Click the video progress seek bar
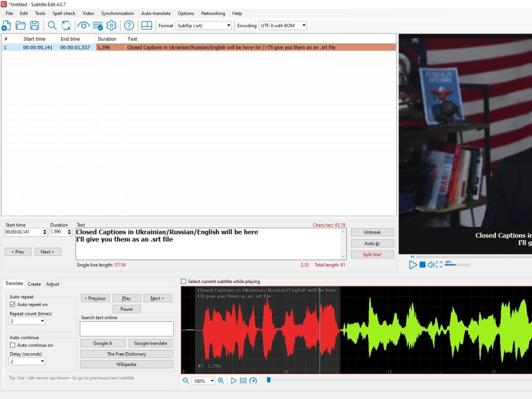The width and height of the screenshot is (532, 399). [x=473, y=256]
